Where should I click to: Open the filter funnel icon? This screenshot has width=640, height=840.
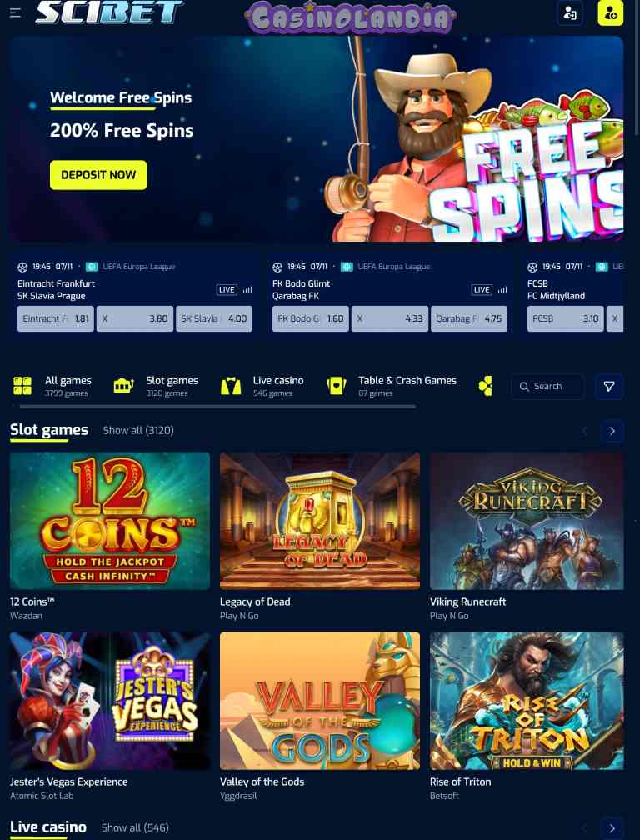609,387
